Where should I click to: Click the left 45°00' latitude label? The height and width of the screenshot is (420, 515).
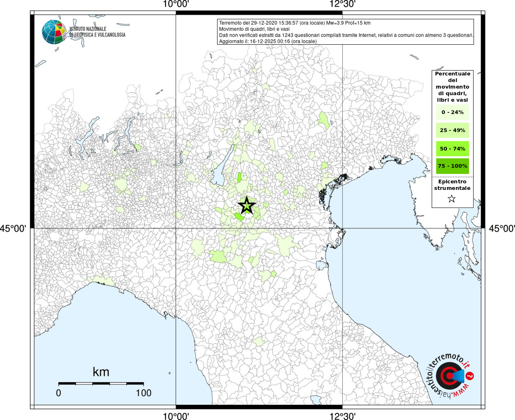13,228
